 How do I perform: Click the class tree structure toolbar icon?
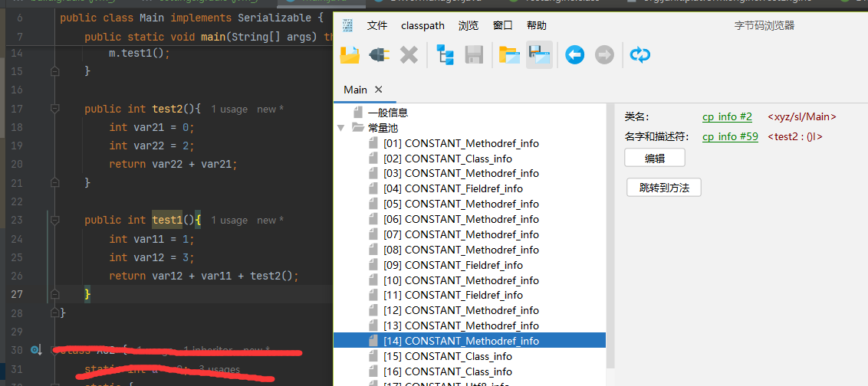coord(445,55)
